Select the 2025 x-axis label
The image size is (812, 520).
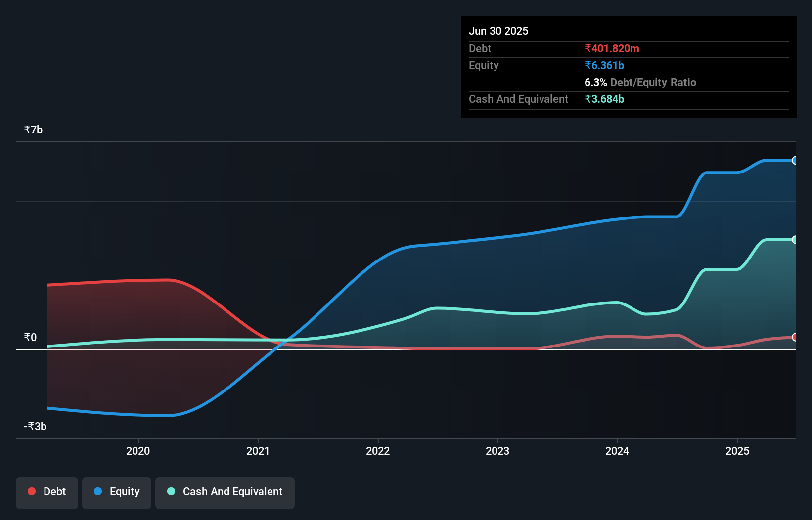point(737,451)
